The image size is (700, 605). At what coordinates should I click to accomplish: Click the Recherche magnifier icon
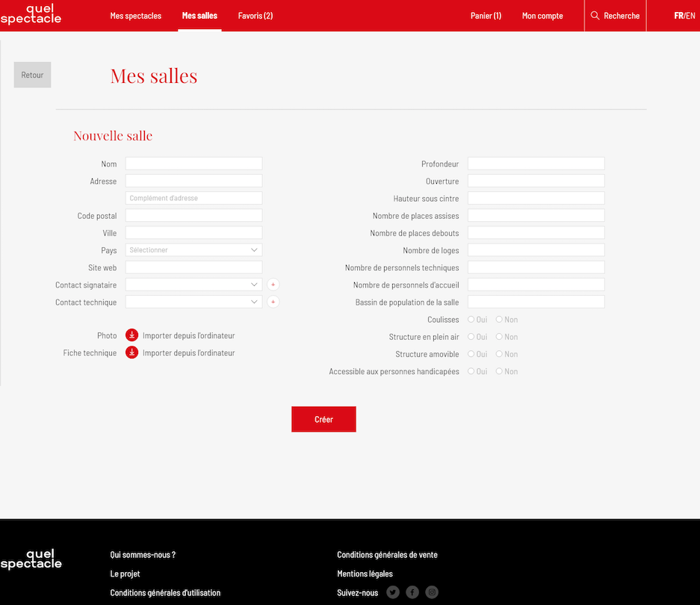tap(595, 16)
